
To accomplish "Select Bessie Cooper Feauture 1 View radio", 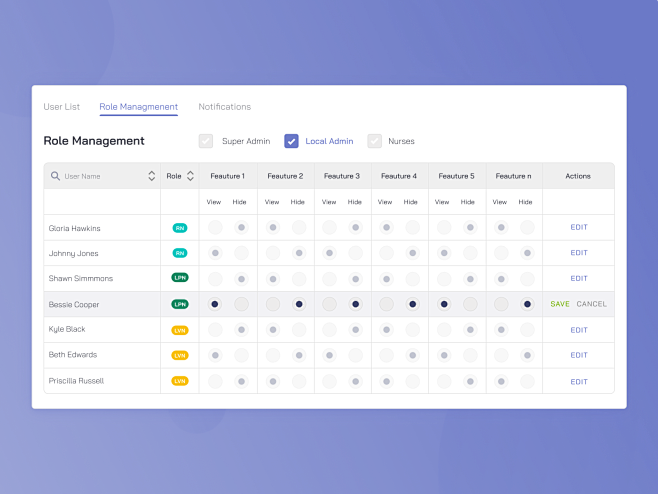I will tap(215, 304).
